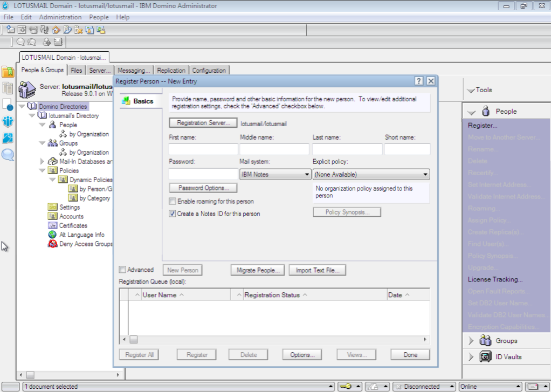Click the Registration Server button
This screenshot has width=551, height=392.
point(203,123)
